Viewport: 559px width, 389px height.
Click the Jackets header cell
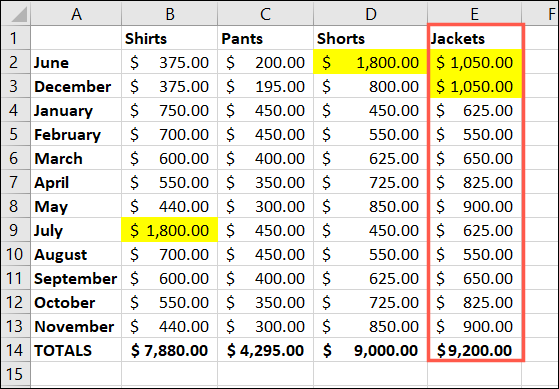[x=475, y=38]
